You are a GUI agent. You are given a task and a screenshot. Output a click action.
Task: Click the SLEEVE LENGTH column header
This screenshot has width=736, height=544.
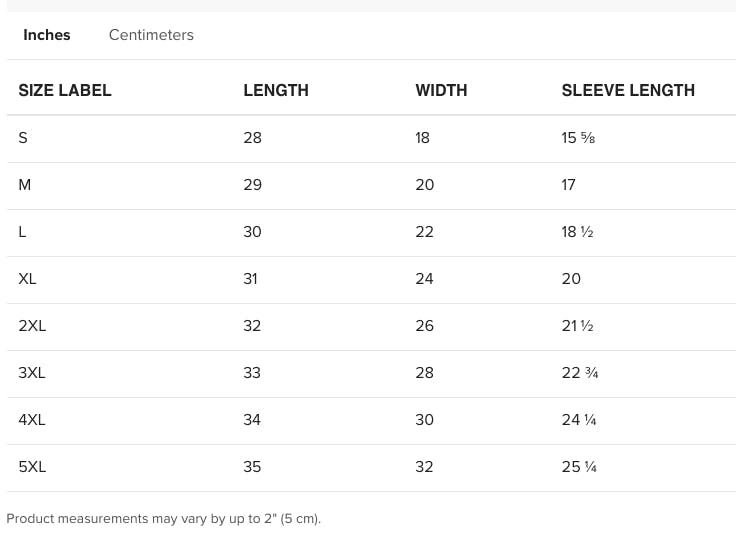[x=628, y=90]
